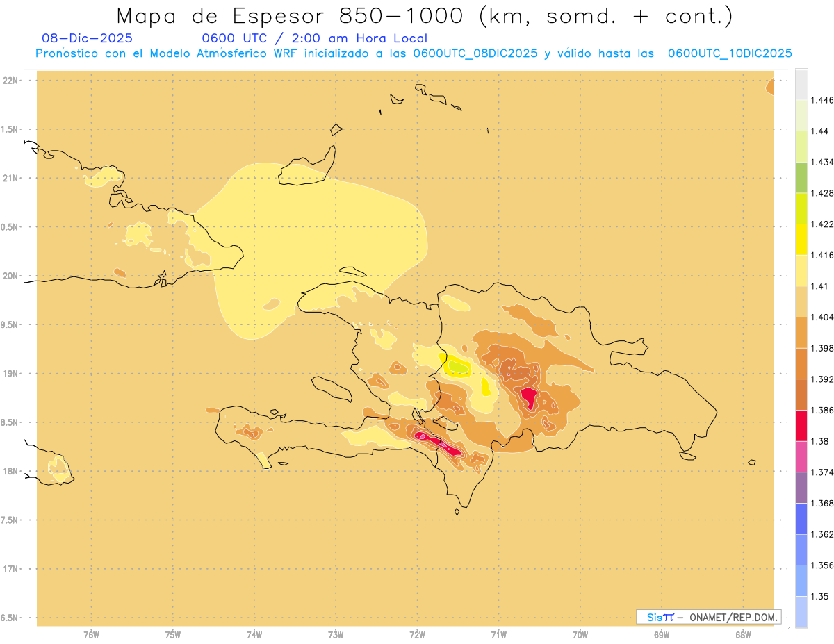
Task: Click the "69W" longitude label
Action: [x=662, y=634]
